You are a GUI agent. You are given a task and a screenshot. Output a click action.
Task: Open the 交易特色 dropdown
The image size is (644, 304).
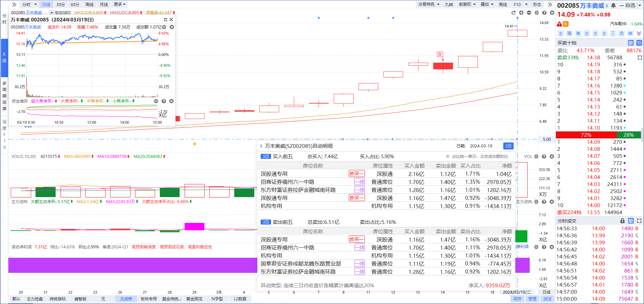[x=429, y=4]
